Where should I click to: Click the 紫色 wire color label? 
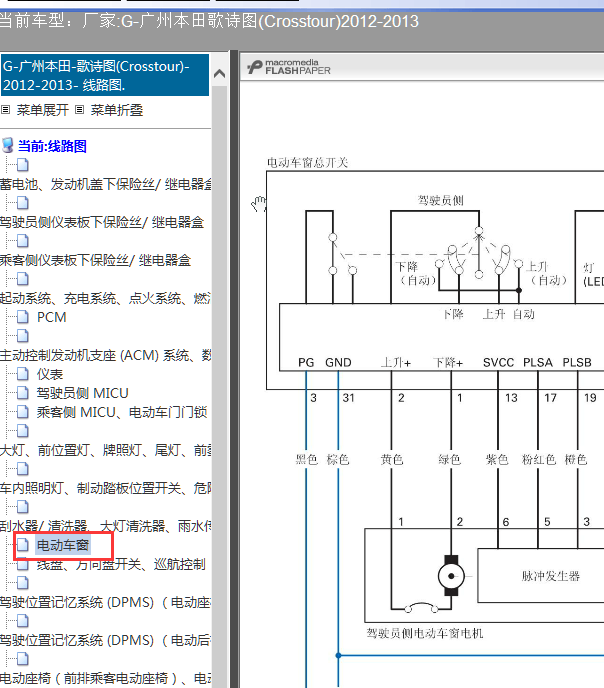pos(497,459)
